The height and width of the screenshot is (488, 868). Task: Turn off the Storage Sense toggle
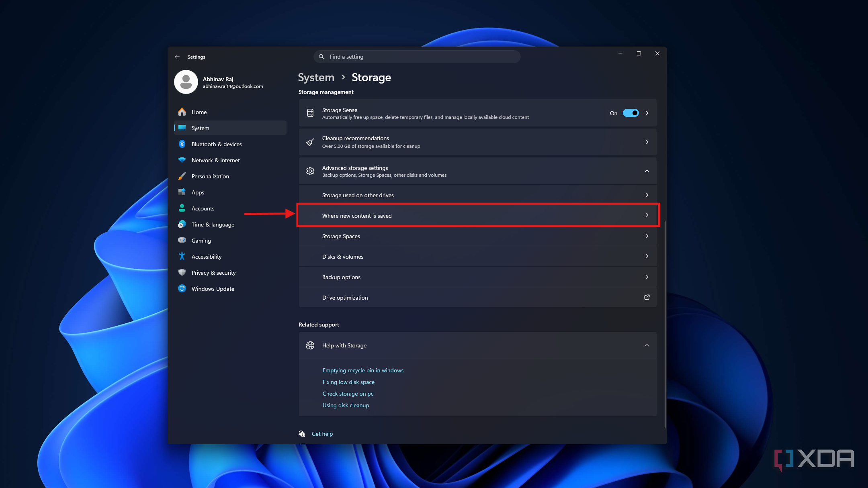point(631,113)
